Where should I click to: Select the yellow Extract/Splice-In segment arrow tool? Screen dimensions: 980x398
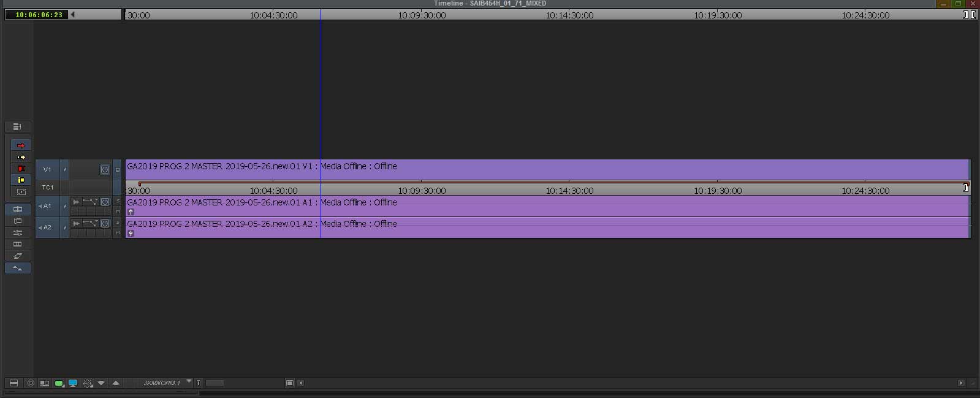21,157
